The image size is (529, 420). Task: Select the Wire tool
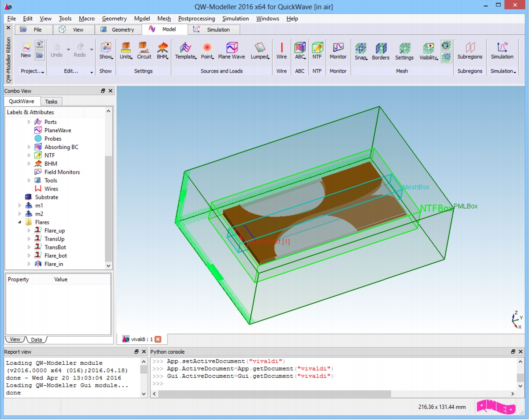[281, 51]
